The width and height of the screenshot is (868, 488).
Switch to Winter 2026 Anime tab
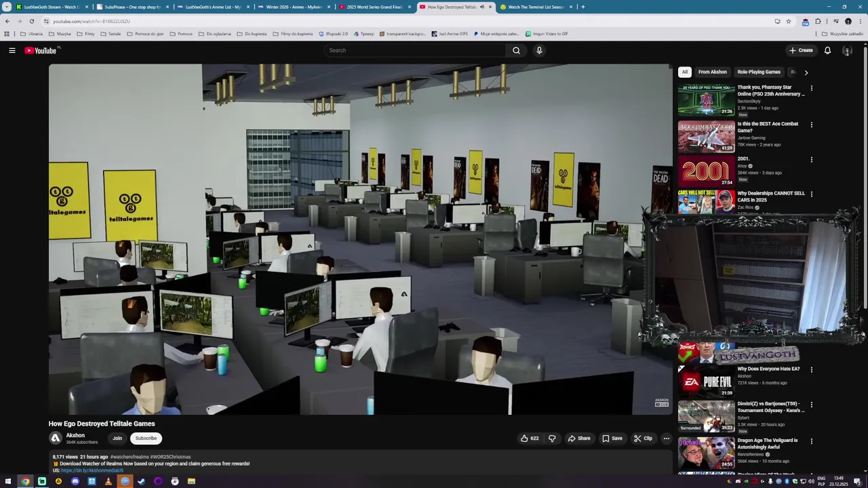coord(294,7)
